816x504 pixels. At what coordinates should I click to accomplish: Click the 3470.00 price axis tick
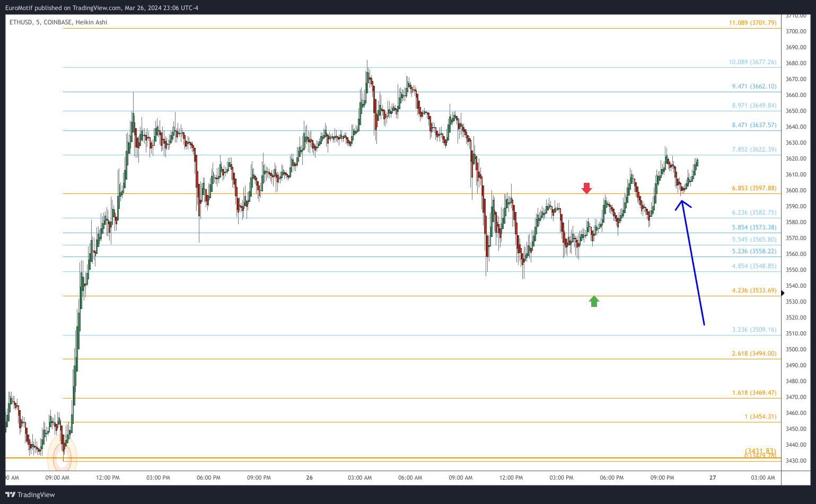pos(796,397)
